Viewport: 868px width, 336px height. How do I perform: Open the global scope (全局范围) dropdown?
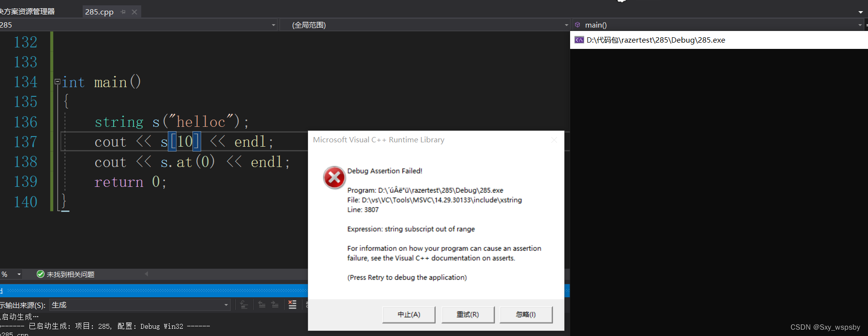pyautogui.click(x=566, y=25)
